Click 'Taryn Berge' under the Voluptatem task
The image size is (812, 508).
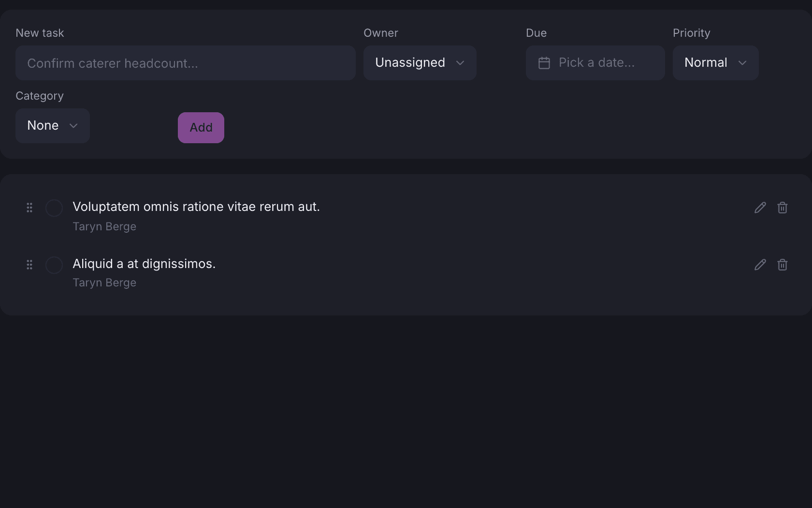point(104,226)
